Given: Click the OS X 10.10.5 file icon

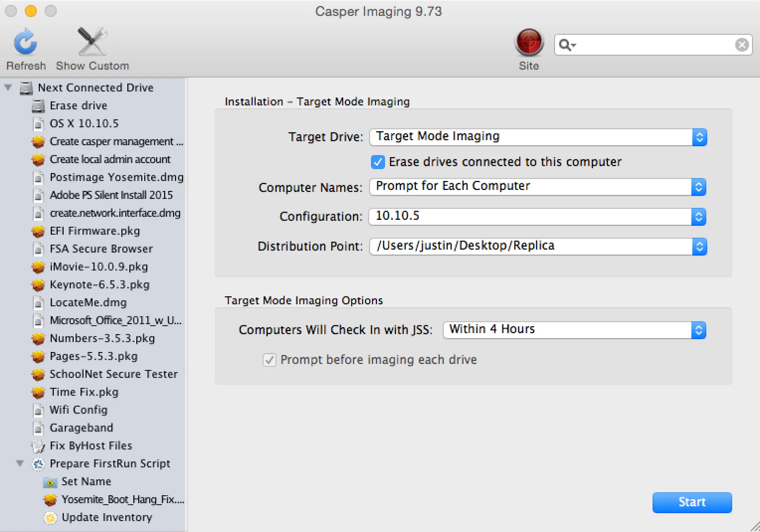Looking at the screenshot, I should click(x=38, y=124).
